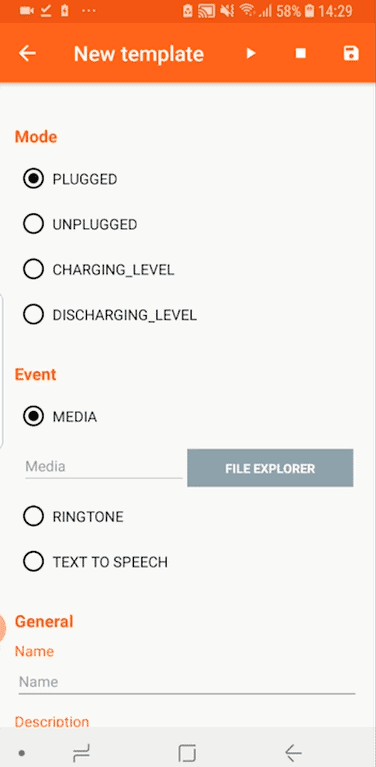Tap the small dot in navigation bar
This screenshot has height=767, width=376.
click(21, 753)
